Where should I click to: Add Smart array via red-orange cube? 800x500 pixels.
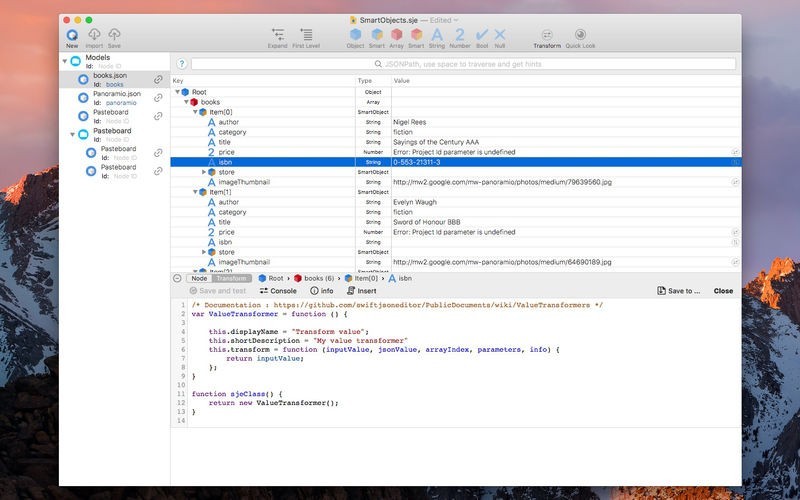(416, 34)
